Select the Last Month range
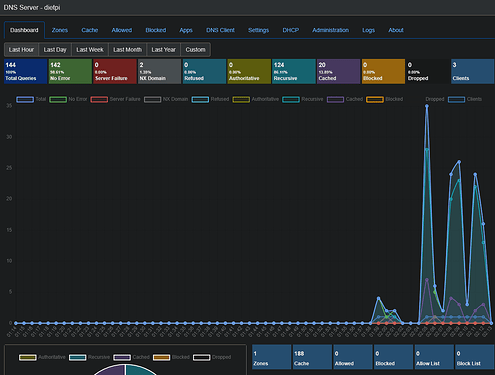Viewport: 495px width, 375px height. [128, 50]
